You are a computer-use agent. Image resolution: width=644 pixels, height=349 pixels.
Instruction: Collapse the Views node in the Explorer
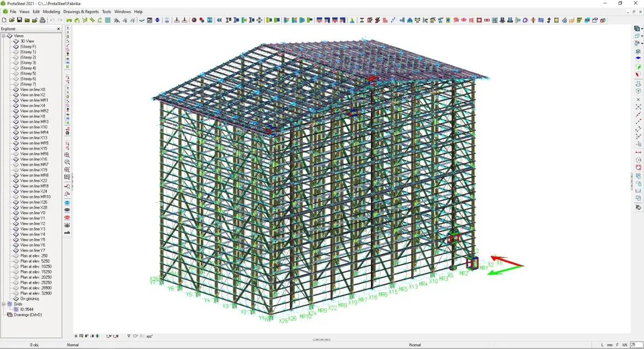5,35
